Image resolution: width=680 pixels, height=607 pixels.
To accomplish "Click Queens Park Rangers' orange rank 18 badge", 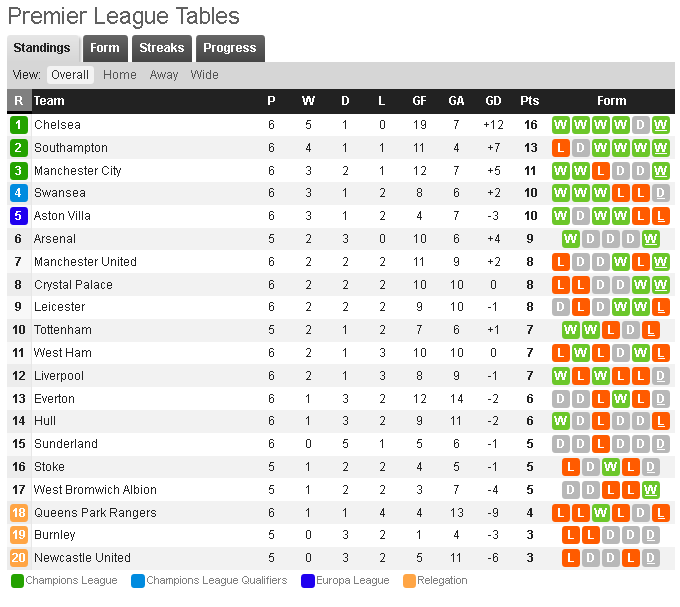I will click(18, 513).
